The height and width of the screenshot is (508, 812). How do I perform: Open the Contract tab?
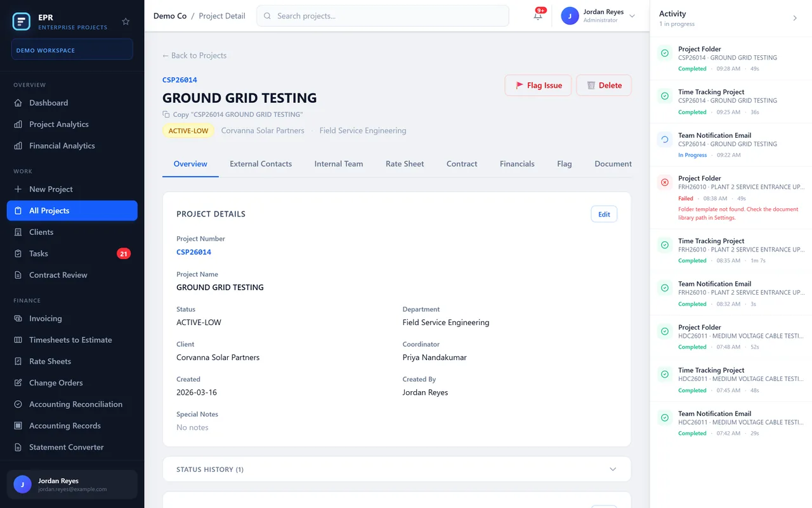coord(462,164)
